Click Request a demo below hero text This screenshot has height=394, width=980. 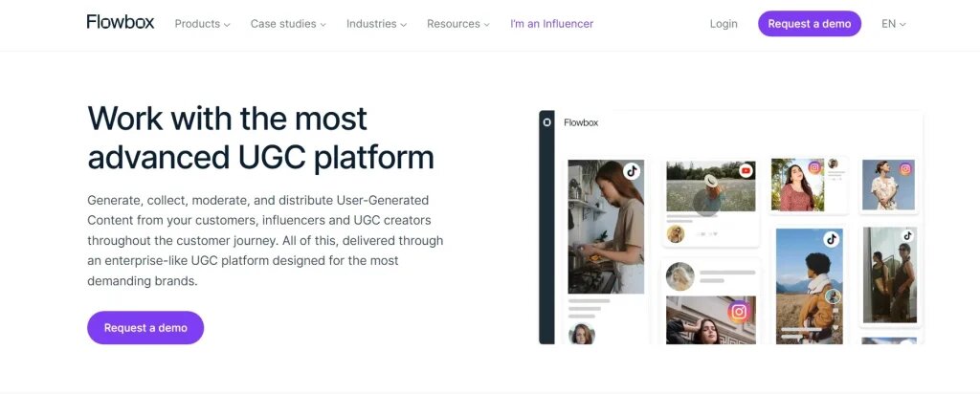tap(145, 327)
